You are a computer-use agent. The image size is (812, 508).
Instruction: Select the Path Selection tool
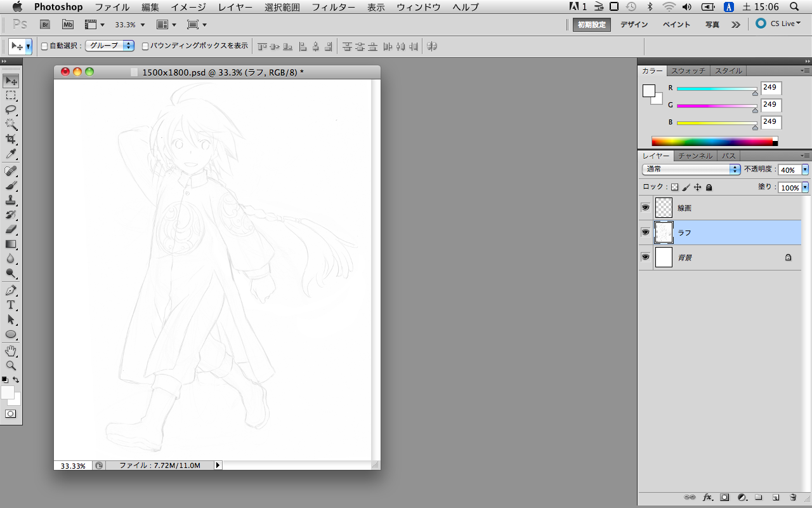point(11,319)
